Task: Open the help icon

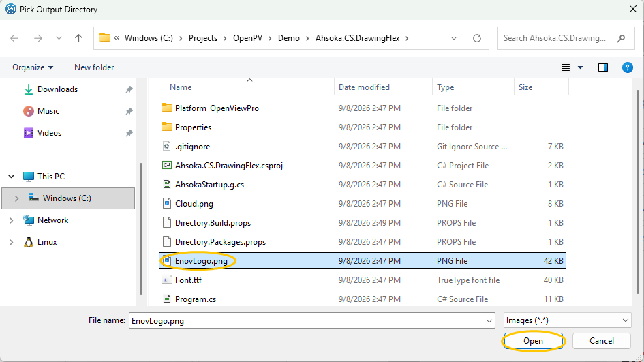Action: 627,67
